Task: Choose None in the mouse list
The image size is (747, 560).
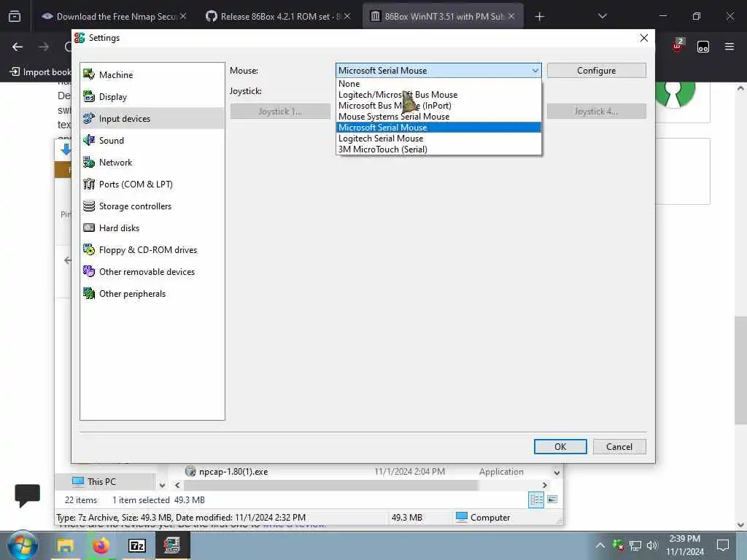Action: [438, 84]
